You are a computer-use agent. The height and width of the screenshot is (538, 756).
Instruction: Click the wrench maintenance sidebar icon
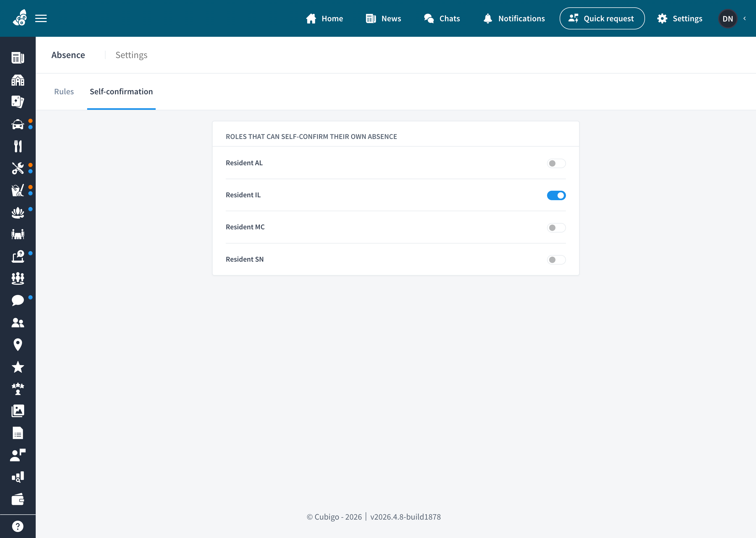[18, 168]
